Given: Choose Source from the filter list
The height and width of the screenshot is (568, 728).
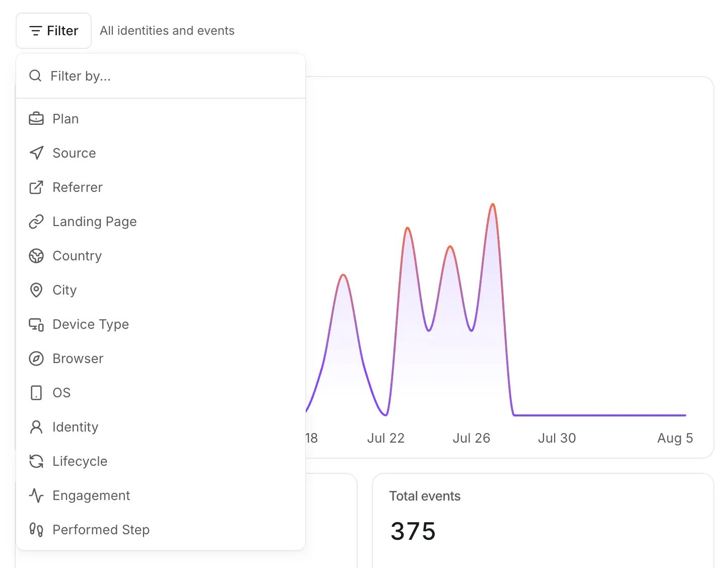Looking at the screenshot, I should (x=161, y=153).
